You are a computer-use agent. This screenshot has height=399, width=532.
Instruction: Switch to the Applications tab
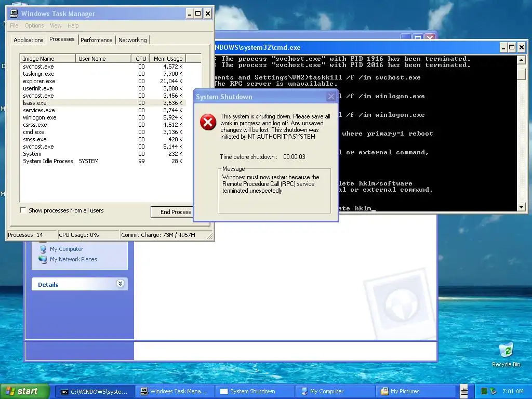click(29, 40)
